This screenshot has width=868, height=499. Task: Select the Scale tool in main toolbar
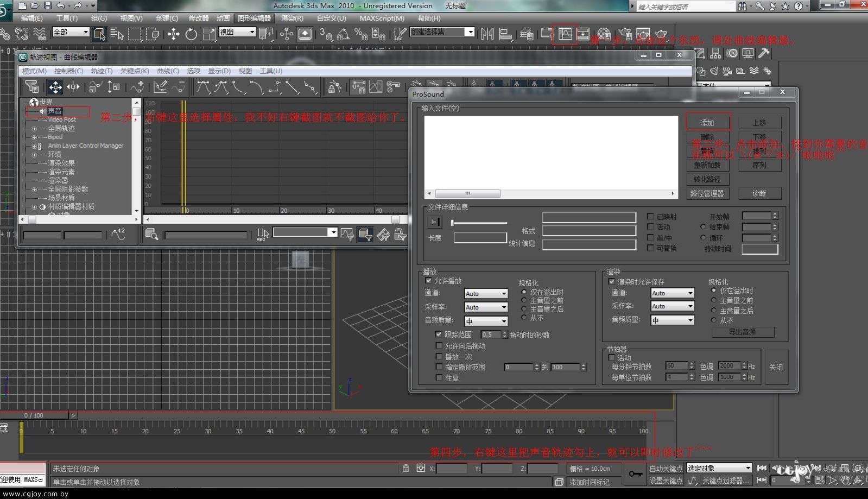tap(209, 34)
